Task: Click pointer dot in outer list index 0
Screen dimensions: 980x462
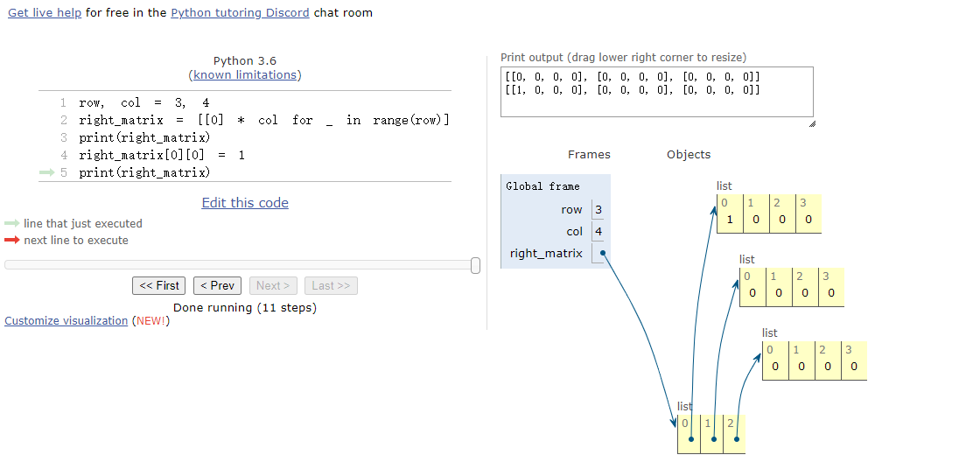Action: click(x=691, y=439)
